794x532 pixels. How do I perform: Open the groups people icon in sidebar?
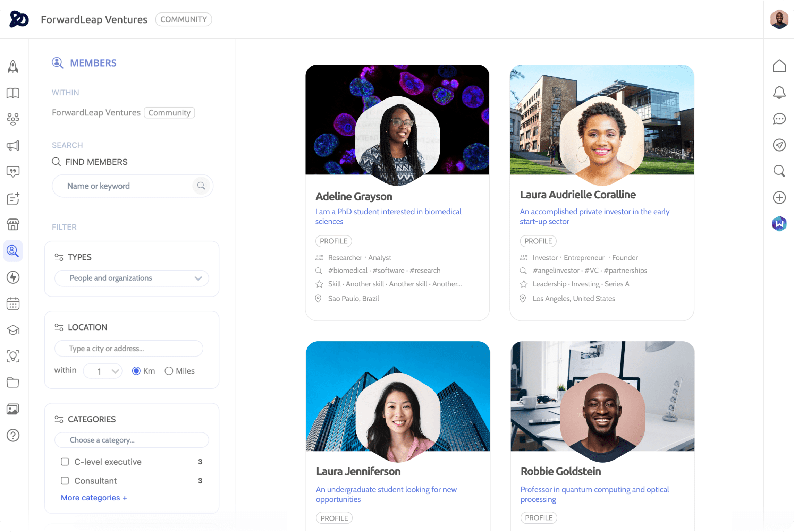pos(13,119)
